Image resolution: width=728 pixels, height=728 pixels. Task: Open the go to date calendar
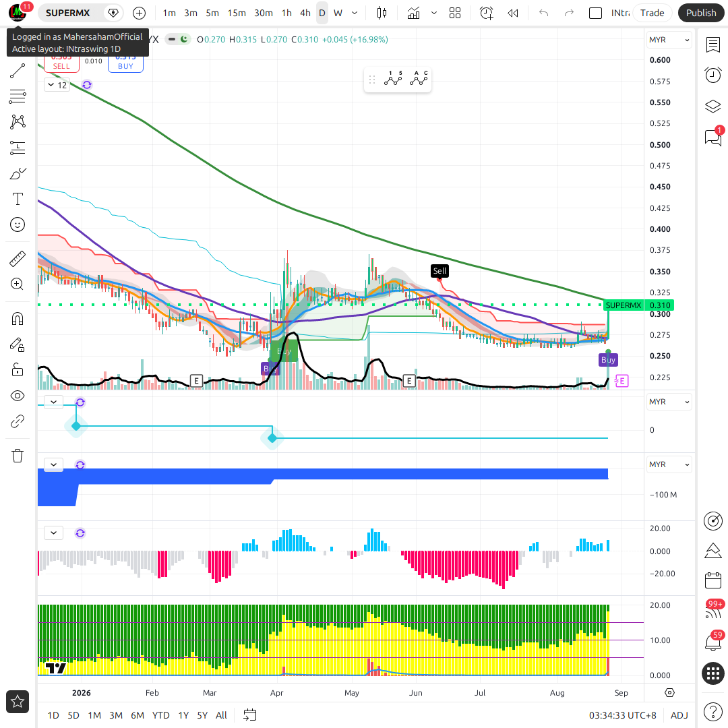[250, 715]
